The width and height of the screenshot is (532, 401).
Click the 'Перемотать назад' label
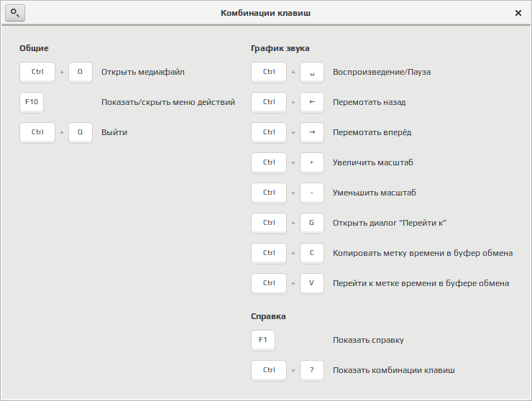[x=369, y=102]
